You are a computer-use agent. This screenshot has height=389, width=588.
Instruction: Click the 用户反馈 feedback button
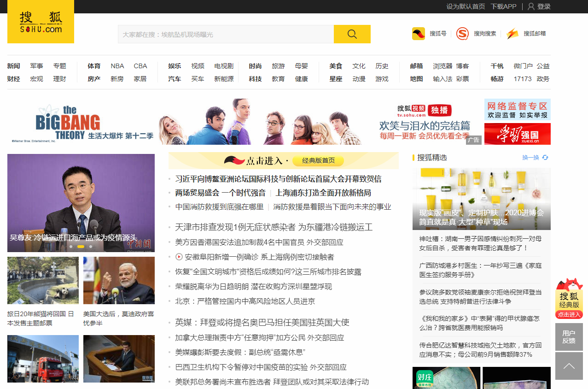pyautogui.click(x=569, y=337)
